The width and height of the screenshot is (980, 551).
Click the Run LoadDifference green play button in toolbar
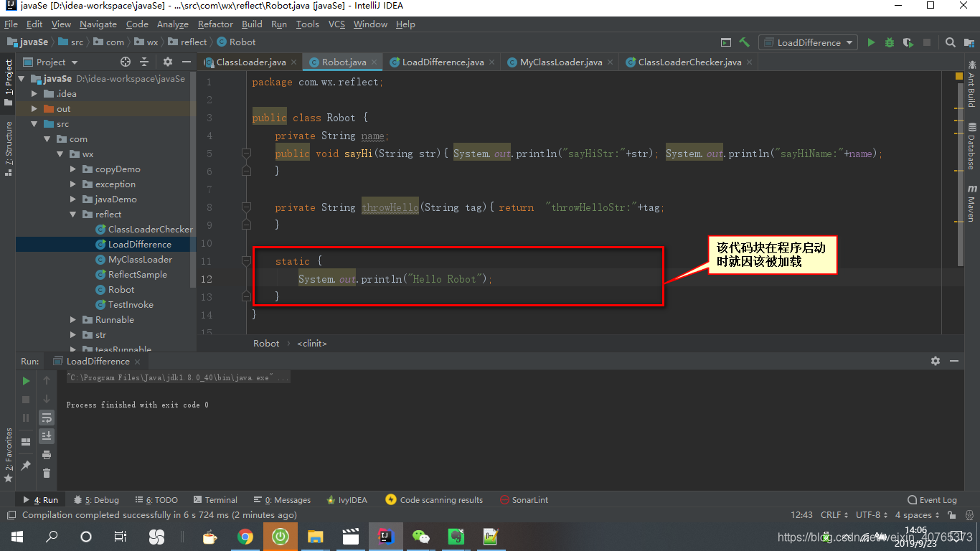[871, 42]
